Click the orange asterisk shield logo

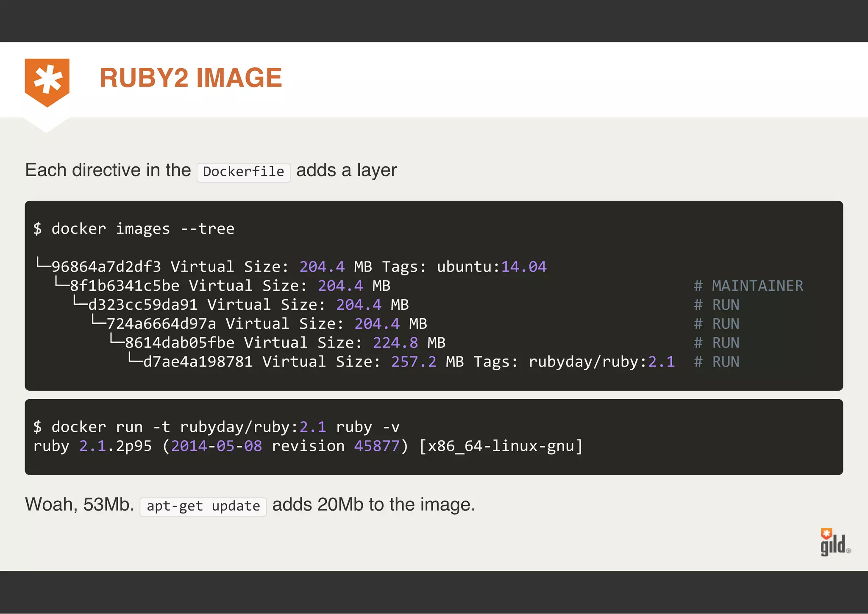(x=47, y=83)
